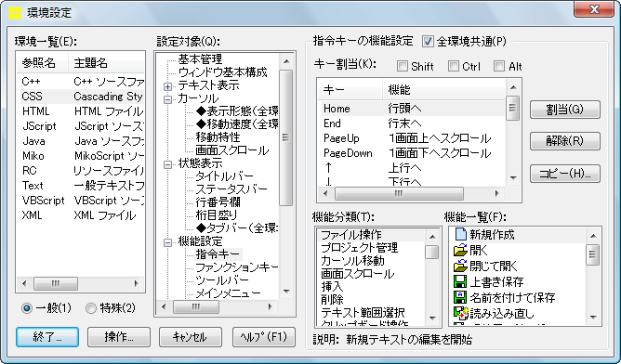Select ファンクションキー tree item
This screenshot has height=364, width=621.
pos(237,267)
